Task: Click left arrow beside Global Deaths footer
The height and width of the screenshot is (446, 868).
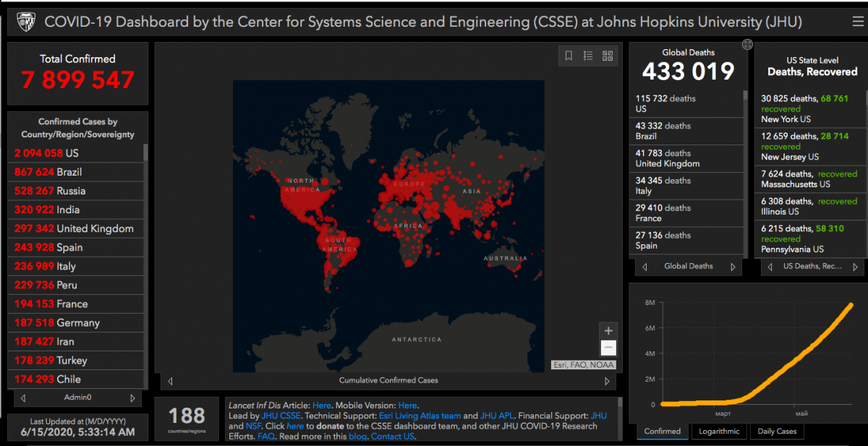Action: pos(644,267)
